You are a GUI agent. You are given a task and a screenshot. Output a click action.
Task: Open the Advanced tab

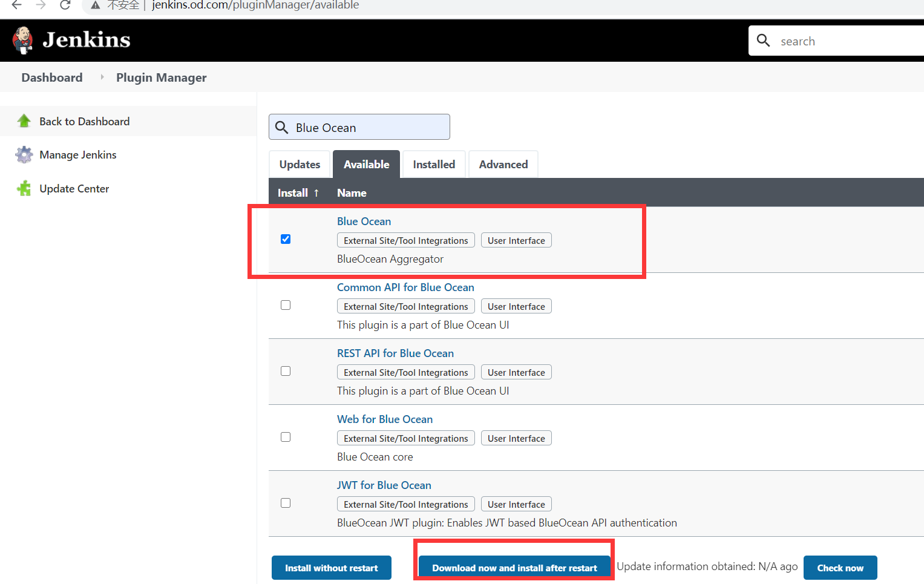[503, 164]
